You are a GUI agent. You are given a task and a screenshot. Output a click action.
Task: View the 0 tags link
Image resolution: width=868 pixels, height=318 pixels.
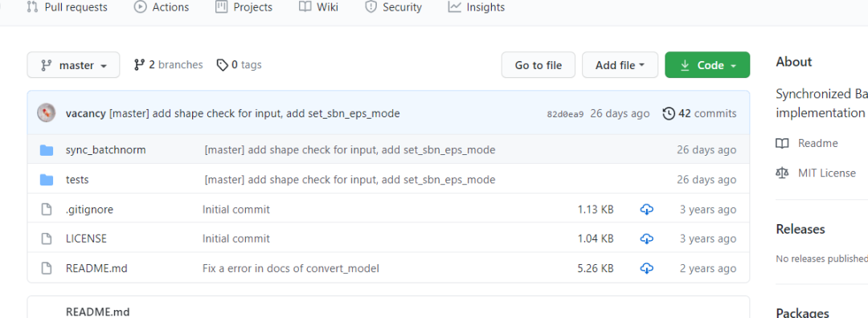(x=240, y=65)
